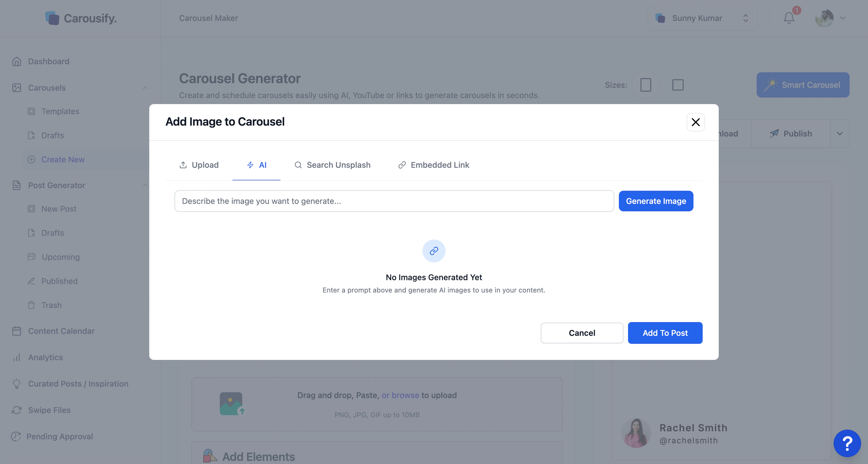Click Smart Carousel button
This screenshot has height=464, width=868.
pyautogui.click(x=803, y=85)
